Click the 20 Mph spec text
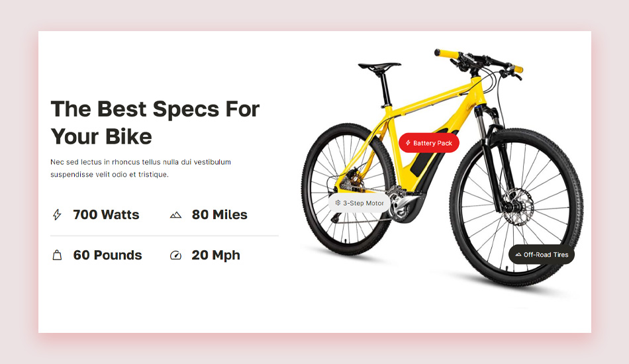629x364 pixels. coord(216,255)
